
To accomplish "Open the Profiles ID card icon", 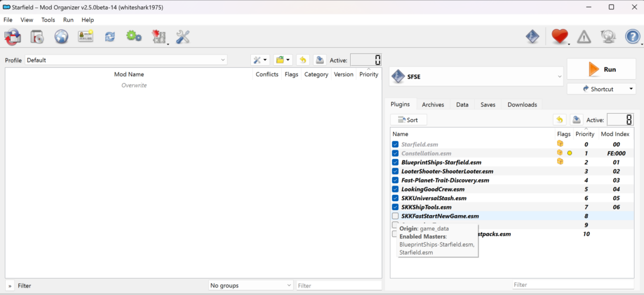I will tap(86, 37).
